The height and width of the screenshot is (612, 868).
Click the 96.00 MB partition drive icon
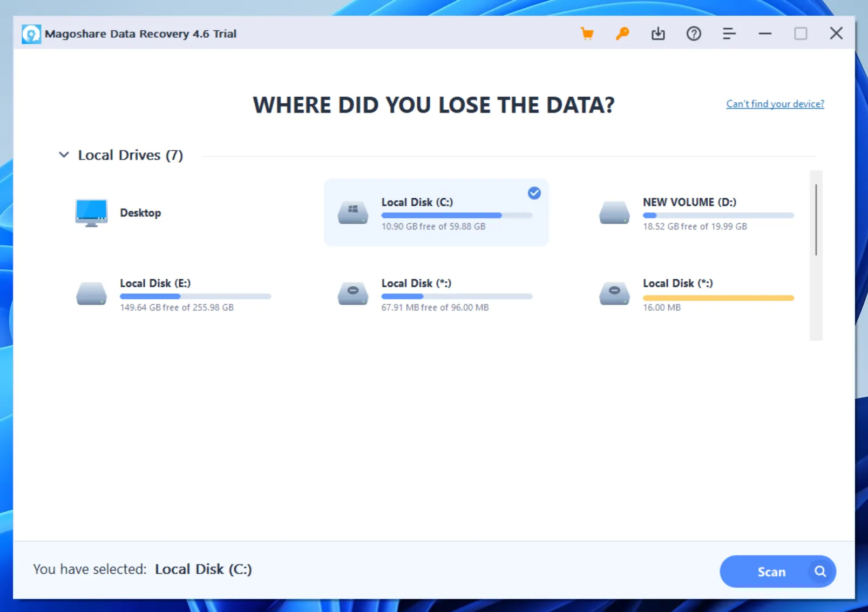pyautogui.click(x=353, y=294)
